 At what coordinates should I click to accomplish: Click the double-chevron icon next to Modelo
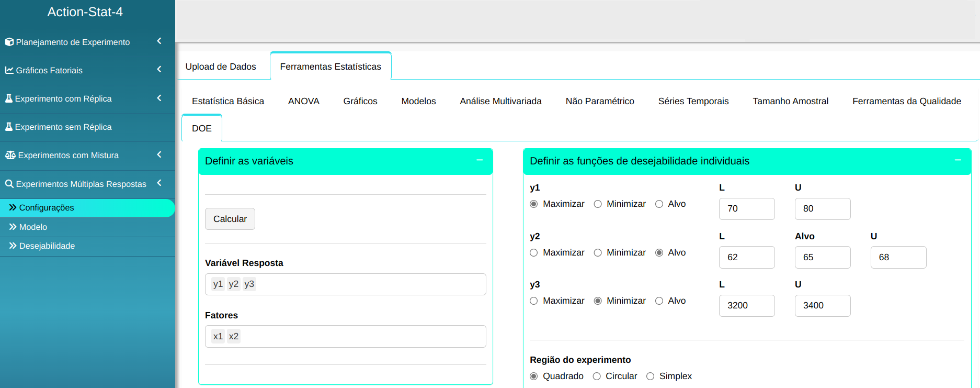(13, 227)
